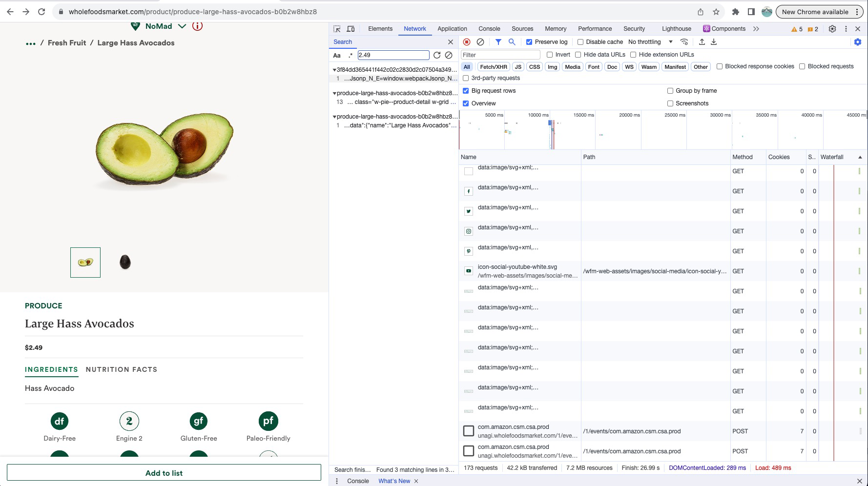Check the Group by frame option

click(x=670, y=91)
